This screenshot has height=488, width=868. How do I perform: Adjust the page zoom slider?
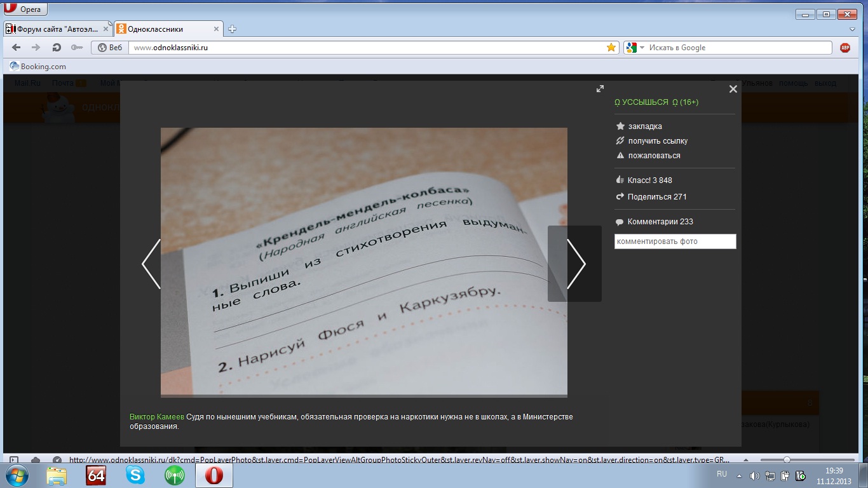(x=787, y=460)
